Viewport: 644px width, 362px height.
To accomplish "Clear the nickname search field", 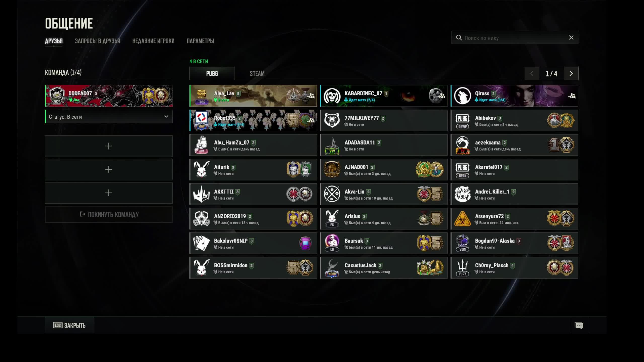I will (x=571, y=37).
